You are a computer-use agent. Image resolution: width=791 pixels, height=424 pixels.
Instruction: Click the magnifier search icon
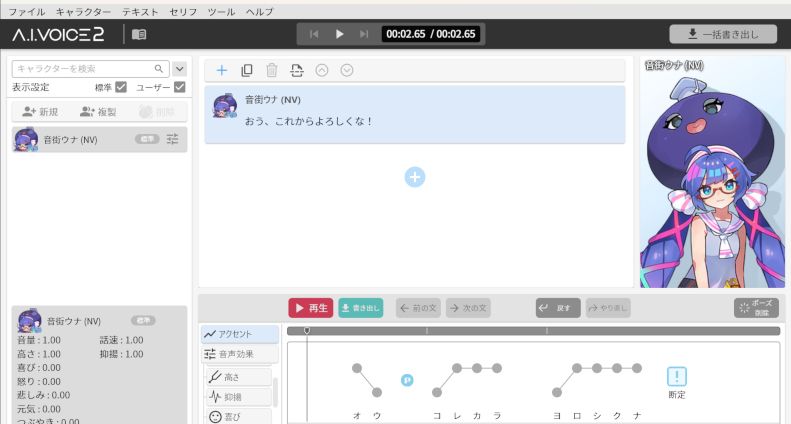click(158, 69)
